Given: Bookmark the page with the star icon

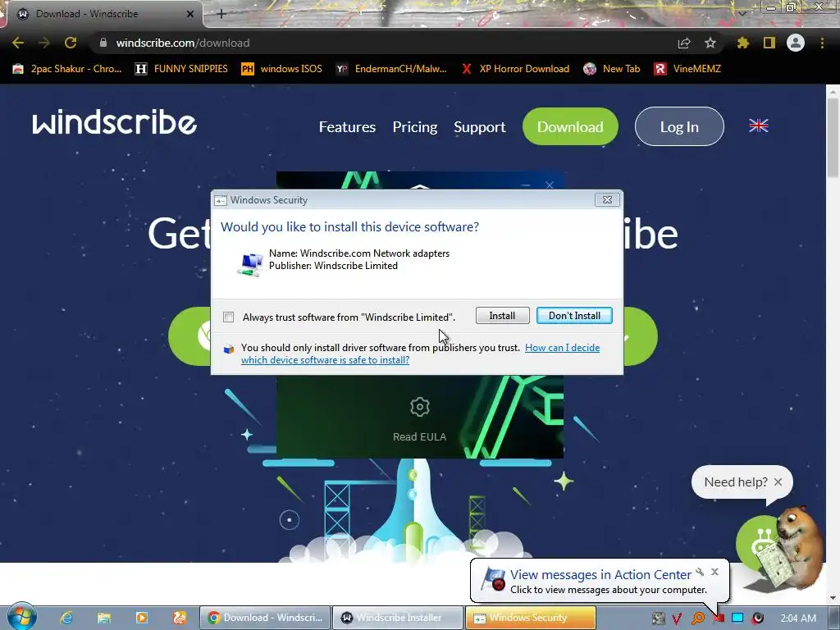Looking at the screenshot, I should 710,43.
